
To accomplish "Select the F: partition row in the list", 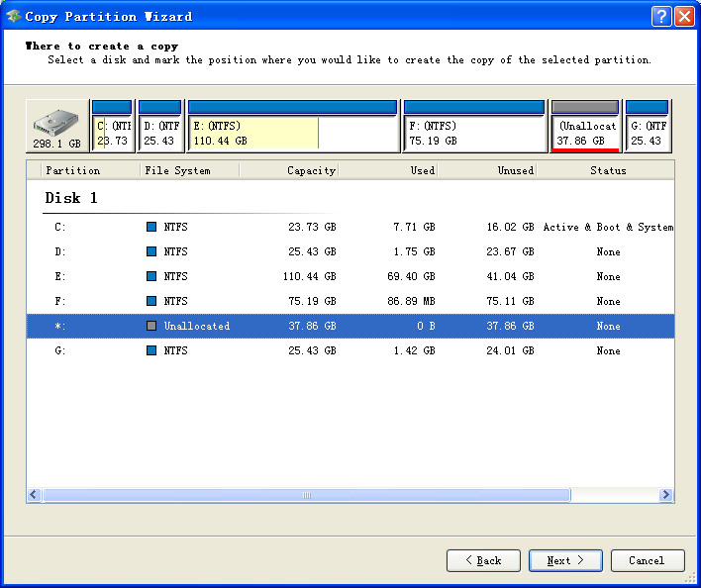I will [350, 301].
